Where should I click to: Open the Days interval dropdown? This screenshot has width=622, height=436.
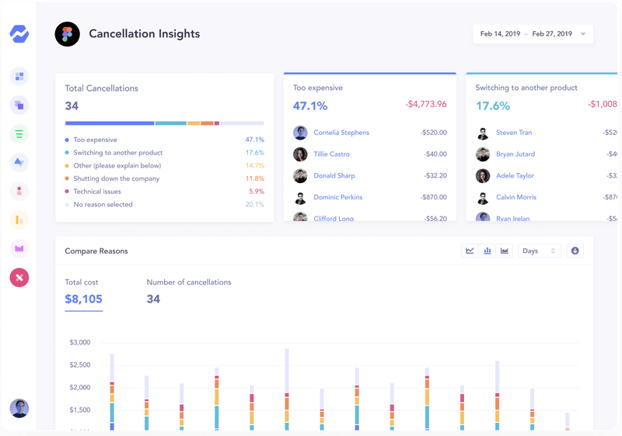539,251
